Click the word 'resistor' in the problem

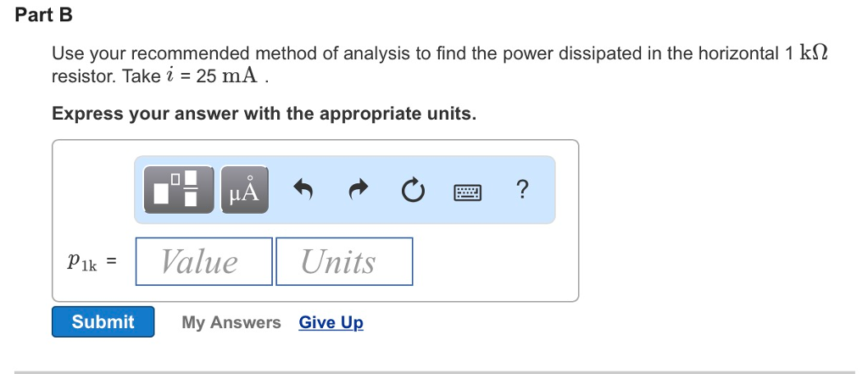tap(82, 76)
